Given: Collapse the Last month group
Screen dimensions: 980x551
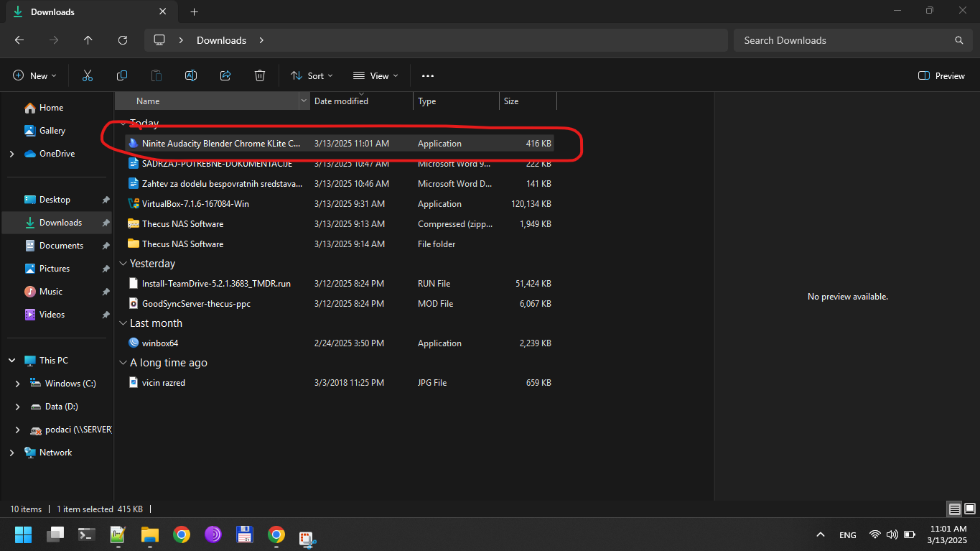Looking at the screenshot, I should 123,323.
